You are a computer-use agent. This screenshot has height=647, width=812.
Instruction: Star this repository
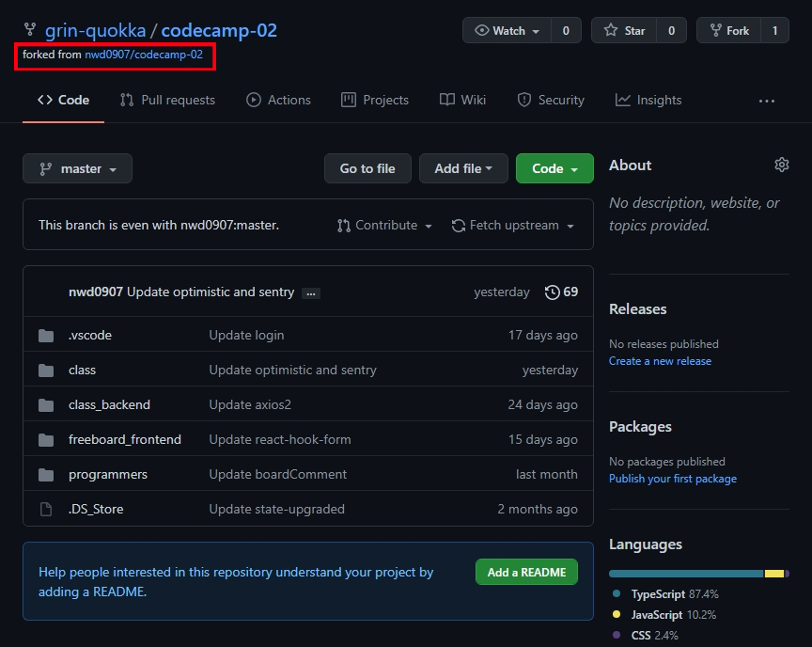(x=624, y=30)
